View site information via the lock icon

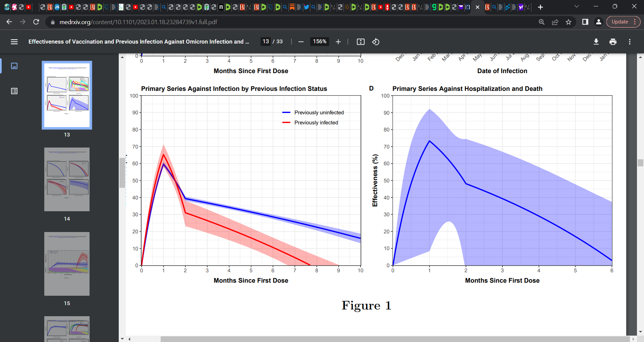(x=52, y=22)
